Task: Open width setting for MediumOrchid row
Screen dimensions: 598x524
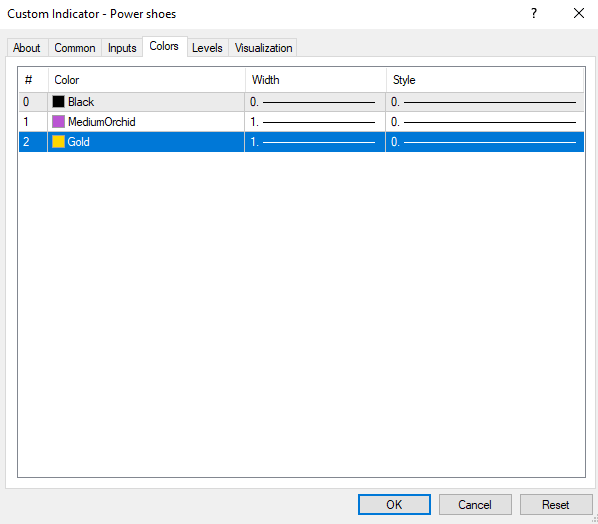Action: coord(315,122)
